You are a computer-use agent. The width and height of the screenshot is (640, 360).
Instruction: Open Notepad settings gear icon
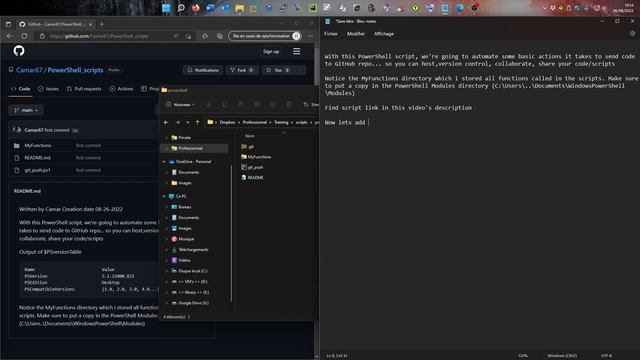click(632, 33)
